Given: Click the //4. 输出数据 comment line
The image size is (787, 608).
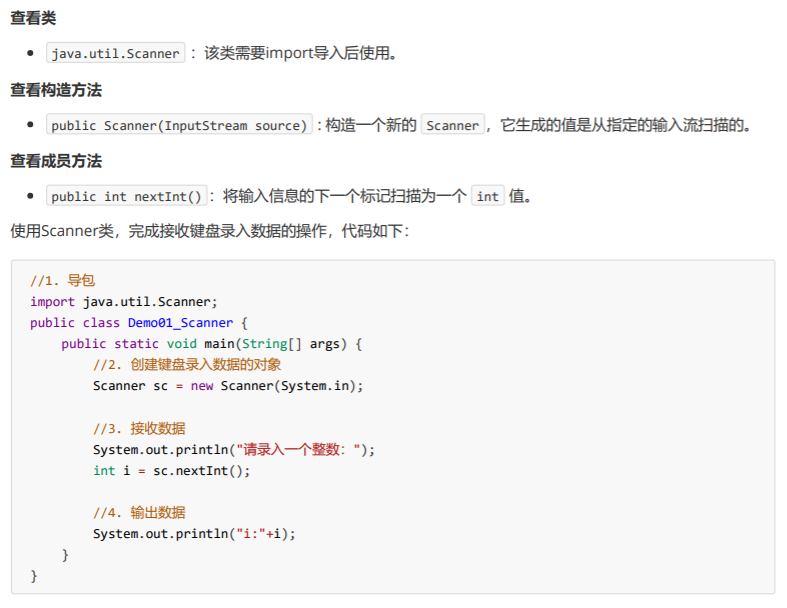Looking at the screenshot, I should point(139,512).
